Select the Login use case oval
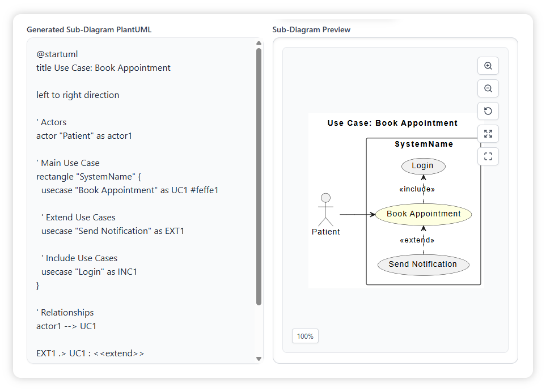The image size is (546, 392). tap(423, 166)
